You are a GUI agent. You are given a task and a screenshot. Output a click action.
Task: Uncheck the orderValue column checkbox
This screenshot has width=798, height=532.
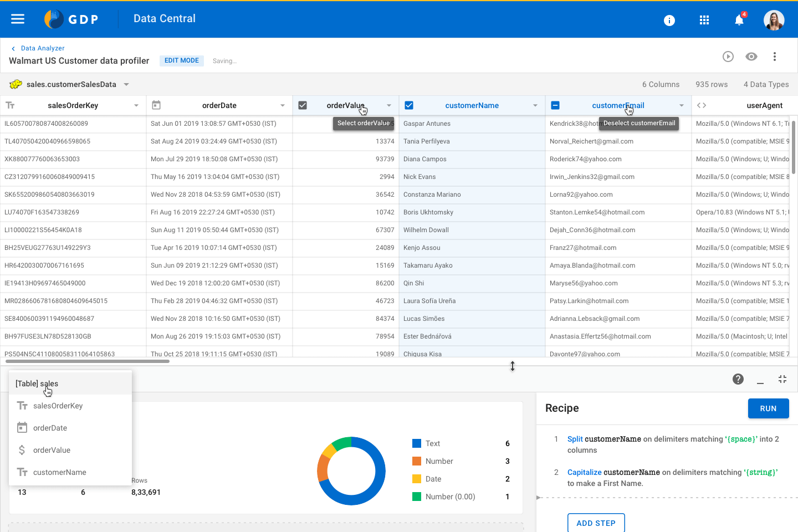pos(303,105)
